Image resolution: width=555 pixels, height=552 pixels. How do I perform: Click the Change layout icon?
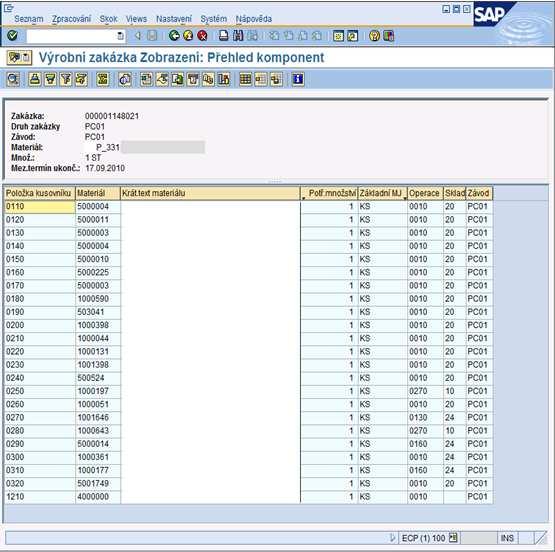pos(261,79)
